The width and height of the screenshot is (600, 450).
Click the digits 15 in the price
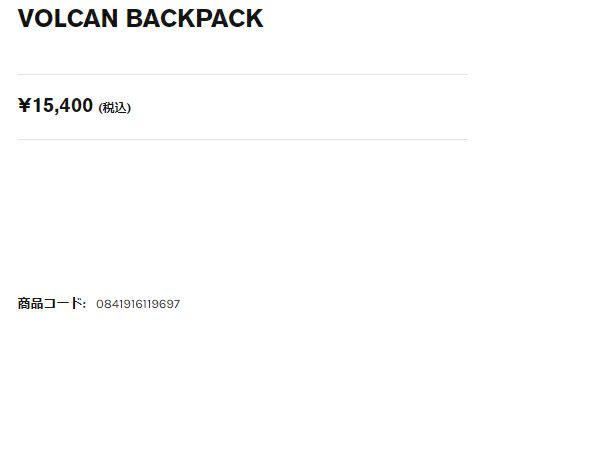43,105
